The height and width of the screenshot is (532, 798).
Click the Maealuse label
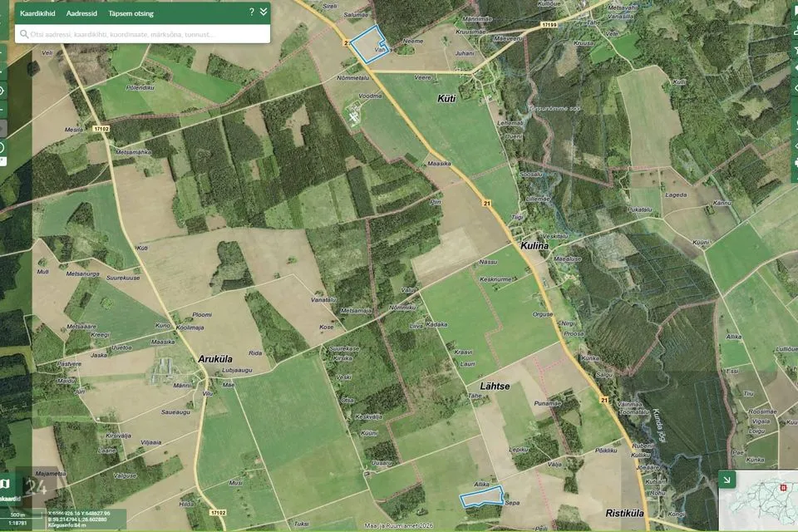(567, 259)
